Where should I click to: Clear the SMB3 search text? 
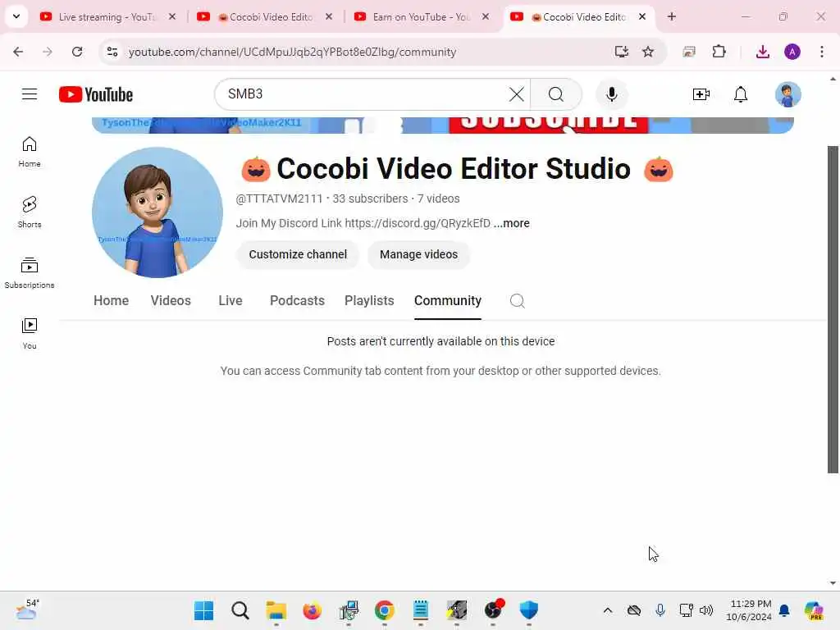click(x=517, y=94)
